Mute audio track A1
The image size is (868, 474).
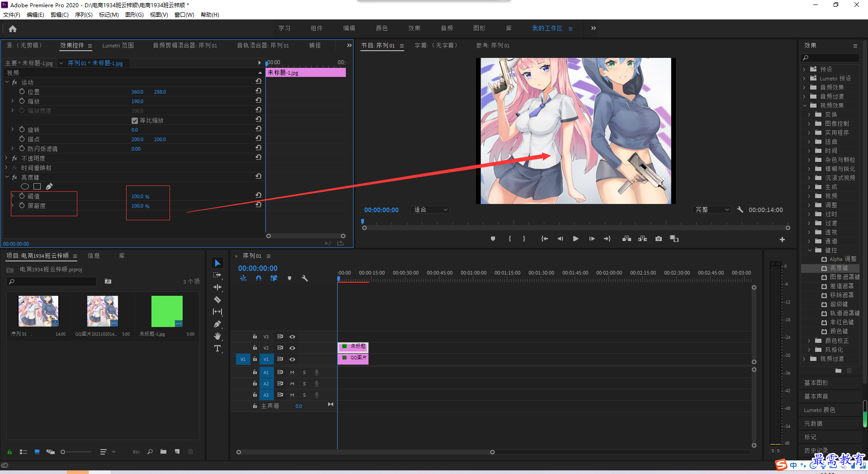292,372
